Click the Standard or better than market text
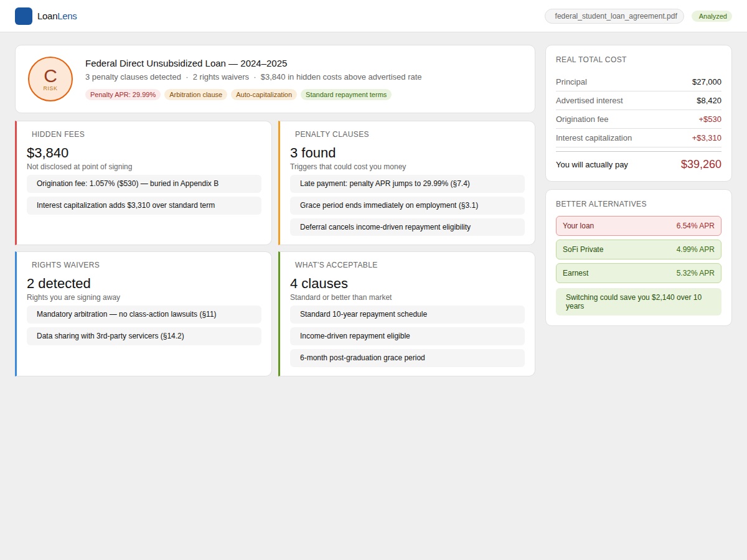Screen dimensions: 747x560 [341, 297]
